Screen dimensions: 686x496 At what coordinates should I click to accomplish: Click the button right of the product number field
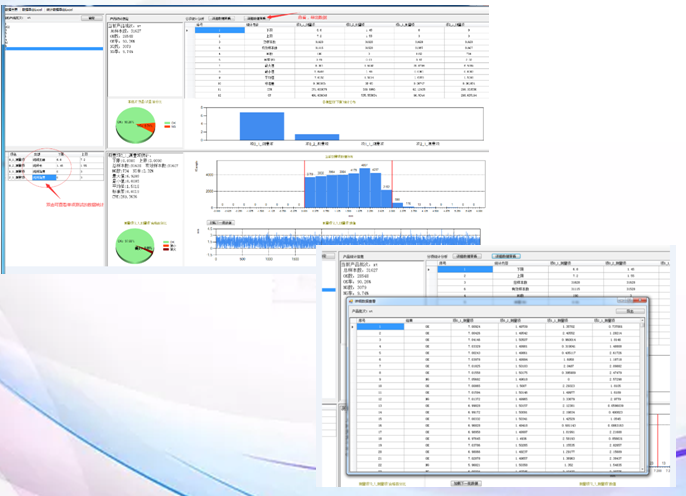(x=90, y=18)
